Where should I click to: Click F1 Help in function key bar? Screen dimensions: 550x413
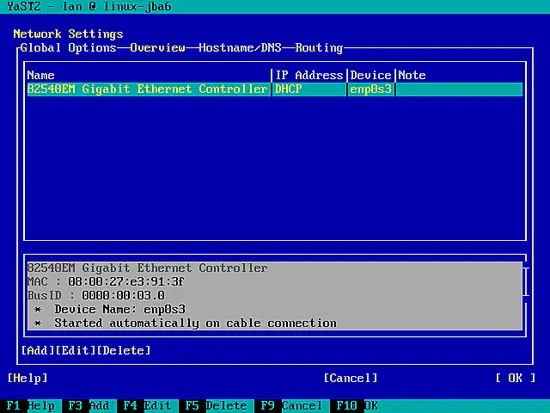[31, 406]
